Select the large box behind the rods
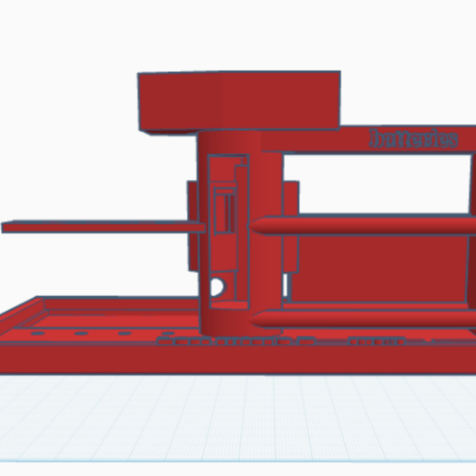 point(381,269)
